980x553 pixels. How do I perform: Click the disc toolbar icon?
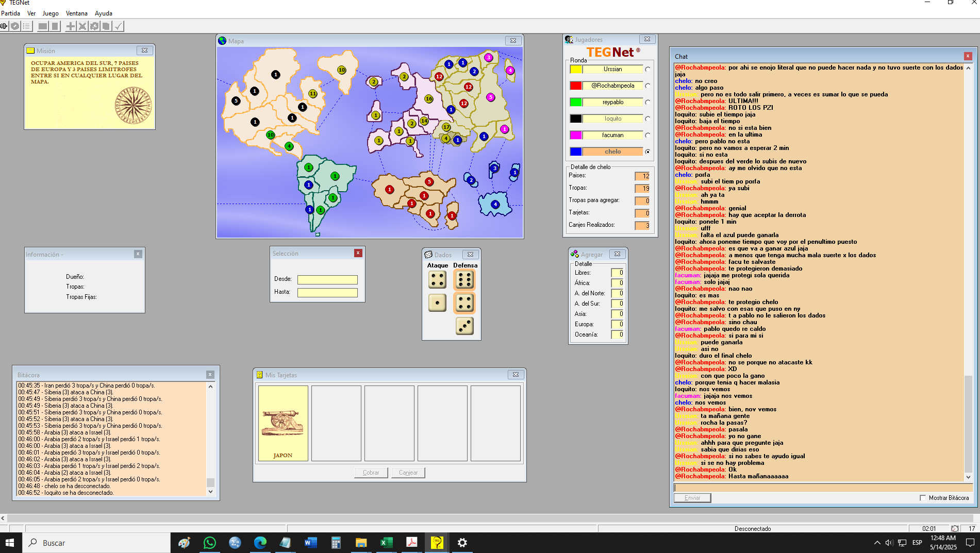[x=15, y=26]
